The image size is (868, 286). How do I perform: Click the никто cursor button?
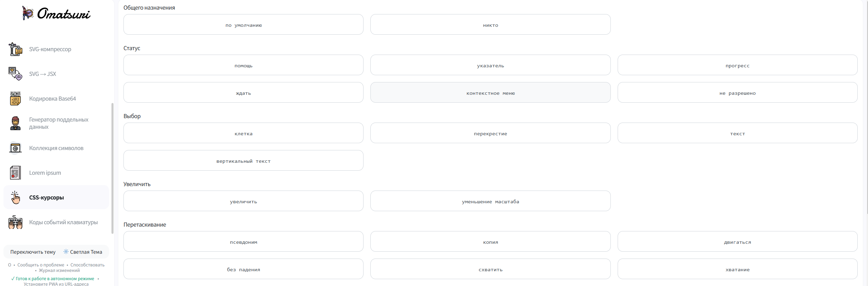coord(490,24)
